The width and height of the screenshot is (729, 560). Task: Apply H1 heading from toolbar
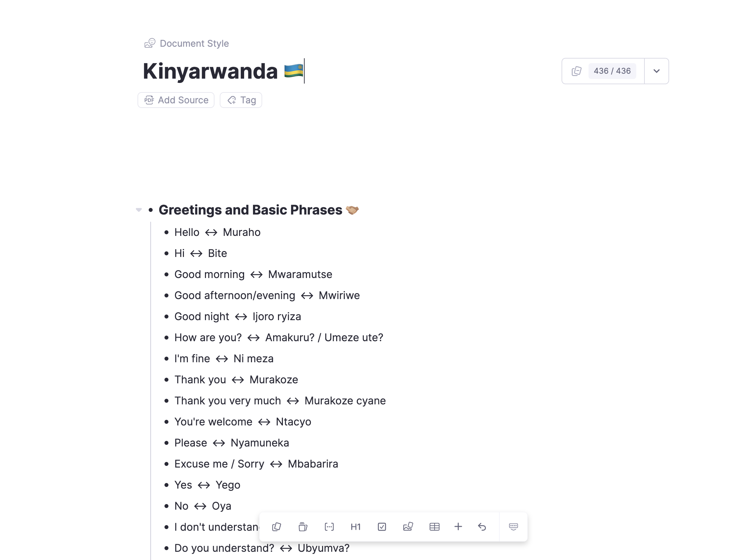click(x=355, y=527)
